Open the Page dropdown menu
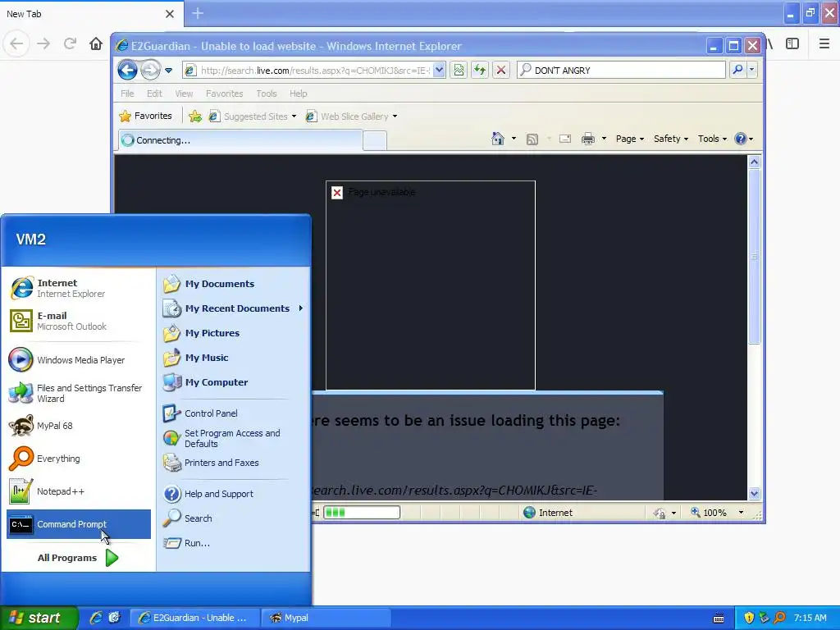 click(x=629, y=139)
